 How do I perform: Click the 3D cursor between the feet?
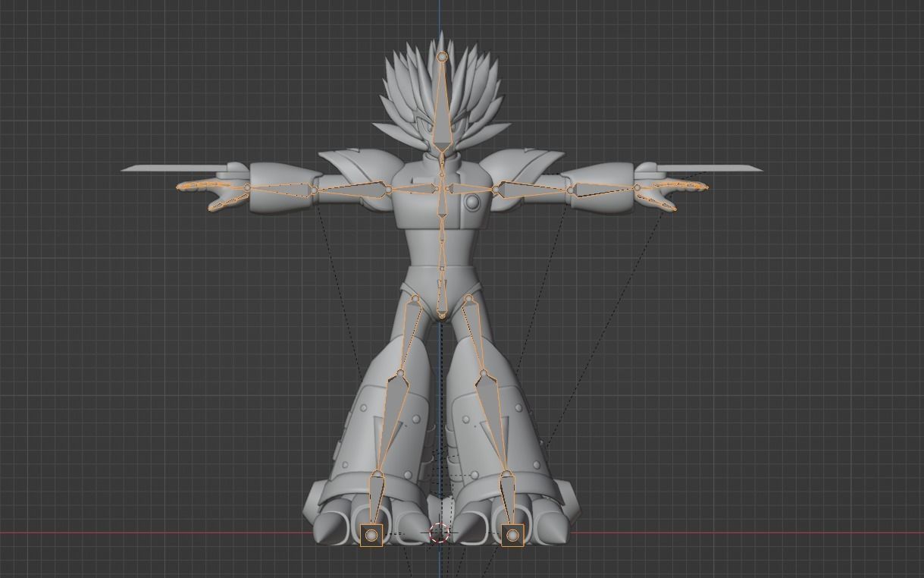coord(439,533)
